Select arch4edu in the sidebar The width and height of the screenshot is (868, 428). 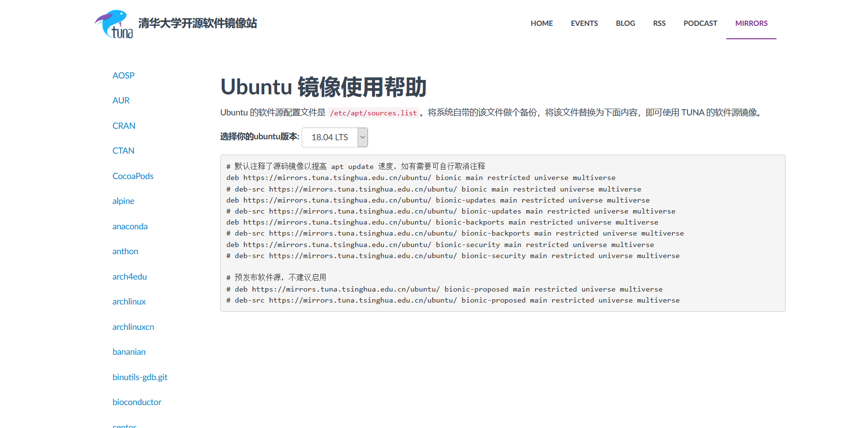(130, 276)
